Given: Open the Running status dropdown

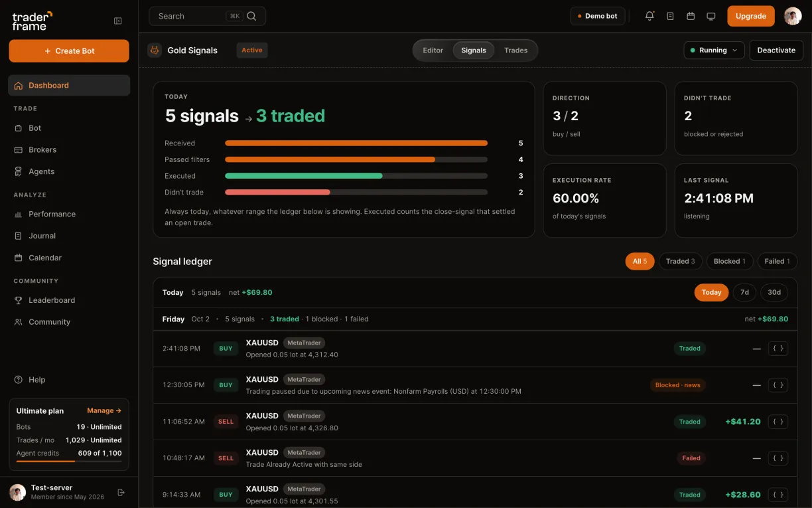Looking at the screenshot, I should pyautogui.click(x=714, y=50).
